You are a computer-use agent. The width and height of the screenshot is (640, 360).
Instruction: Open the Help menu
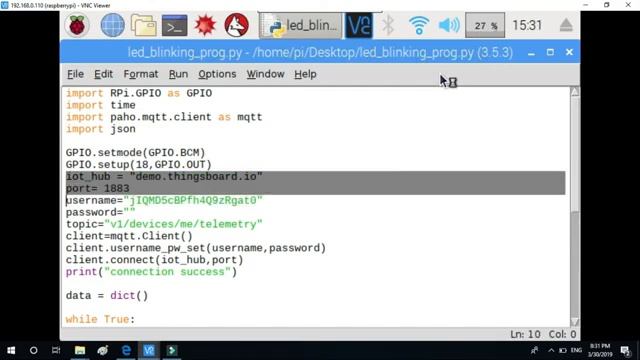[305, 74]
